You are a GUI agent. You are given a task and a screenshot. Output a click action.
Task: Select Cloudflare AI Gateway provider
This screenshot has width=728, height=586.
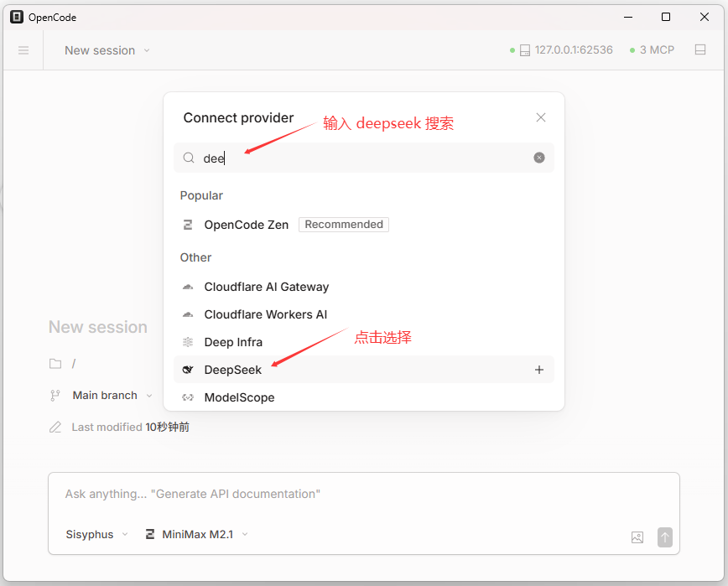point(266,287)
